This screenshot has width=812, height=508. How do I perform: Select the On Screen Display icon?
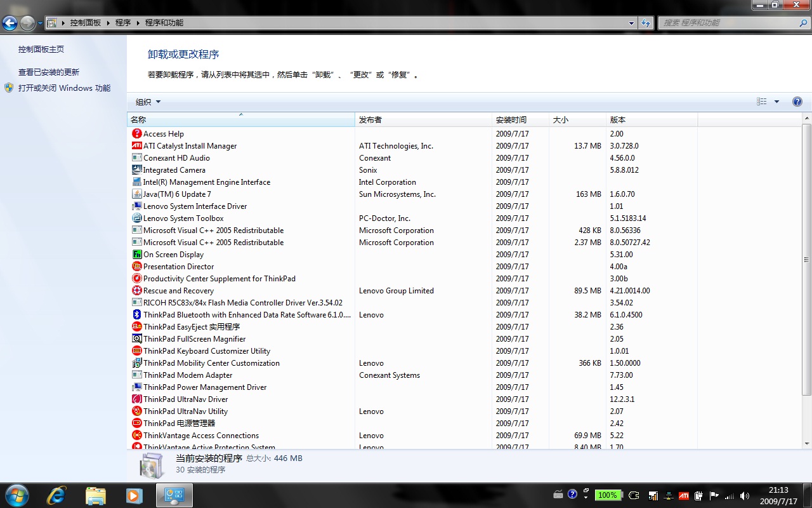[x=136, y=255]
